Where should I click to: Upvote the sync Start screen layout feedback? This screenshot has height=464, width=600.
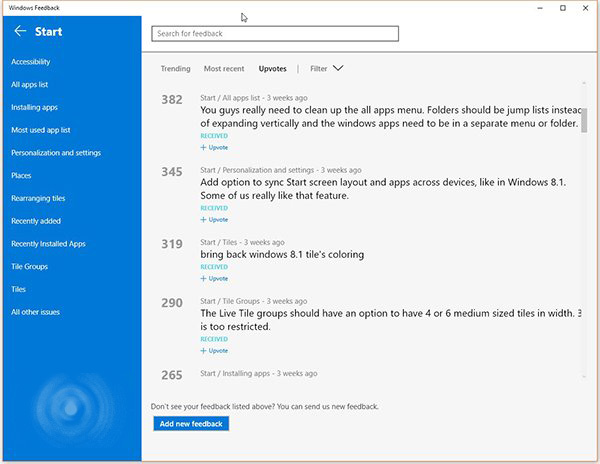[x=215, y=219]
